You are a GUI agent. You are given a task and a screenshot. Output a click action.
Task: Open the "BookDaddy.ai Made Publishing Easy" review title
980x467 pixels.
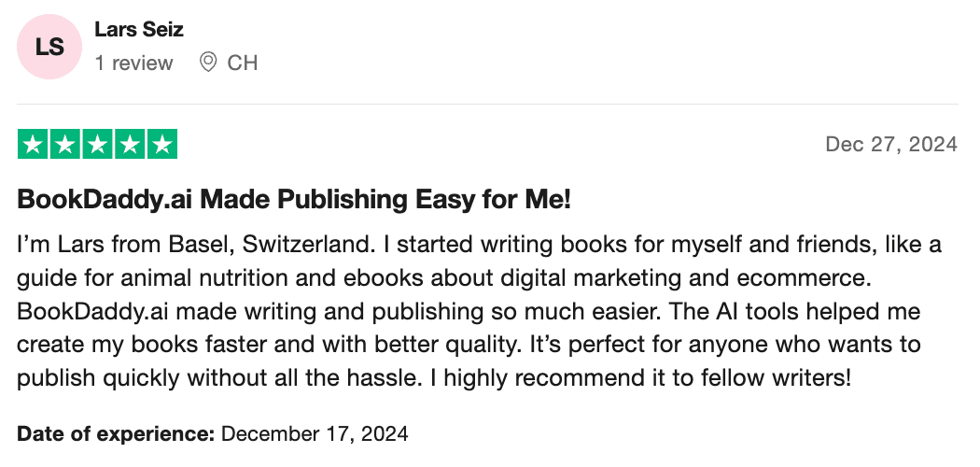pyautogui.click(x=294, y=199)
